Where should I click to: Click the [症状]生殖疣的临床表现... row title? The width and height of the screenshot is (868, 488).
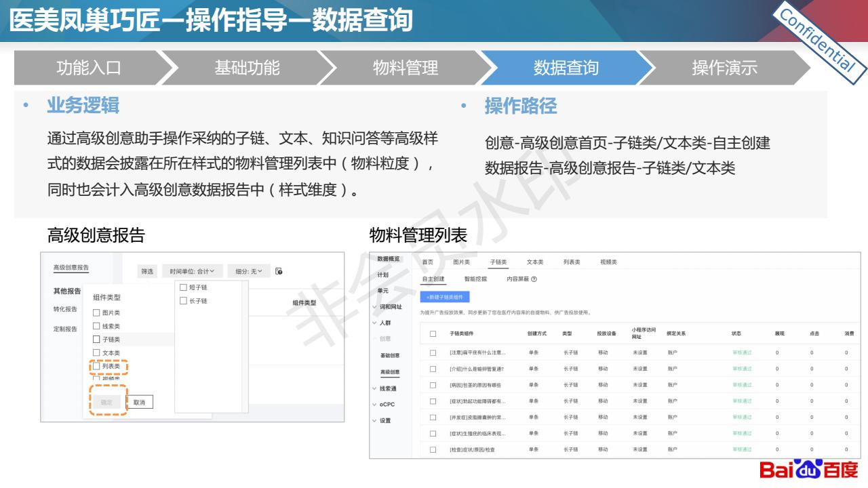pyautogui.click(x=477, y=433)
